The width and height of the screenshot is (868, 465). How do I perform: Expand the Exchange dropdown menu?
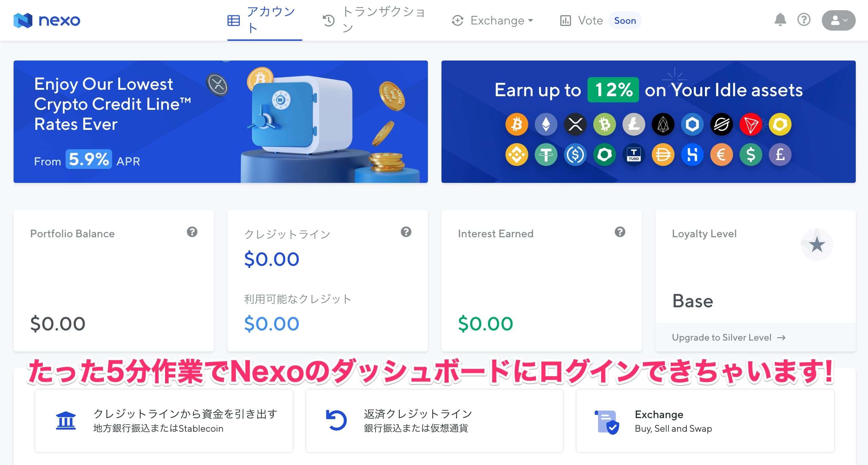[492, 20]
